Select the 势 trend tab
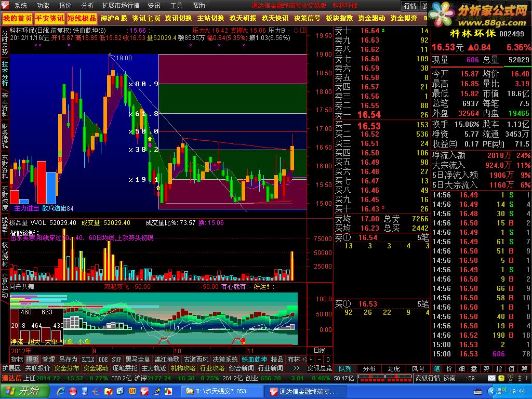Image resolution: width=532 pixels, height=399 pixels. coord(486,368)
